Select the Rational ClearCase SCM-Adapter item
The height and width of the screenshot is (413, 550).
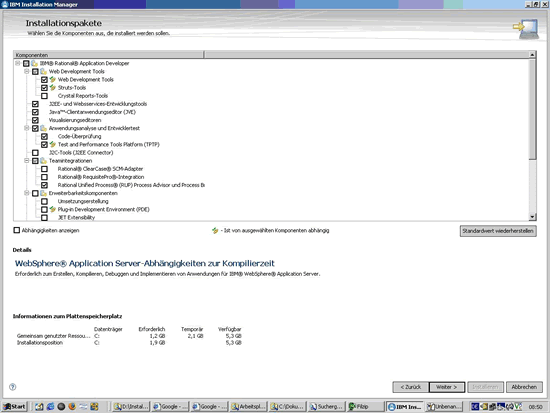(x=100, y=169)
